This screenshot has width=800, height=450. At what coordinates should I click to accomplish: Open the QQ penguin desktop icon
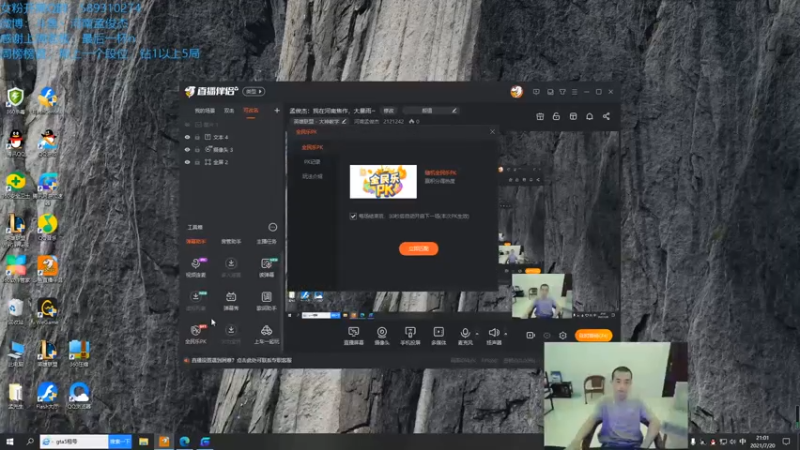click(x=16, y=142)
